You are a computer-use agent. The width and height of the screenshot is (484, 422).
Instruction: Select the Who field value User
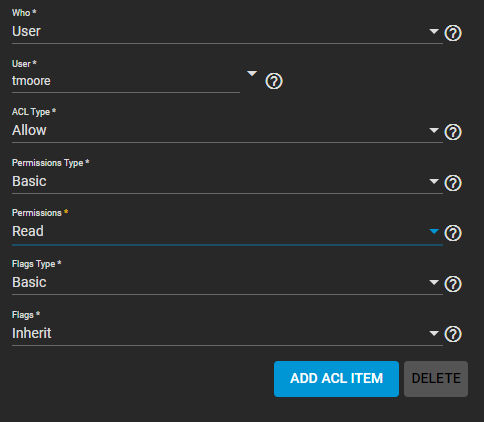pyautogui.click(x=26, y=31)
